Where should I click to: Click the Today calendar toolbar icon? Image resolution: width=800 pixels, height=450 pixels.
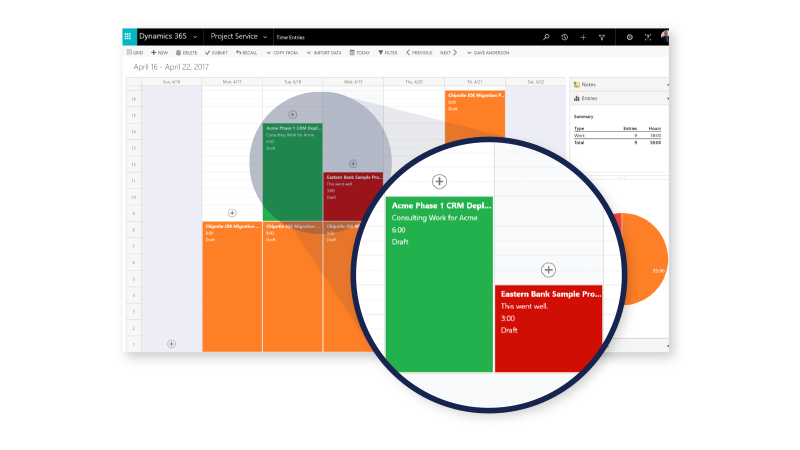[358, 52]
